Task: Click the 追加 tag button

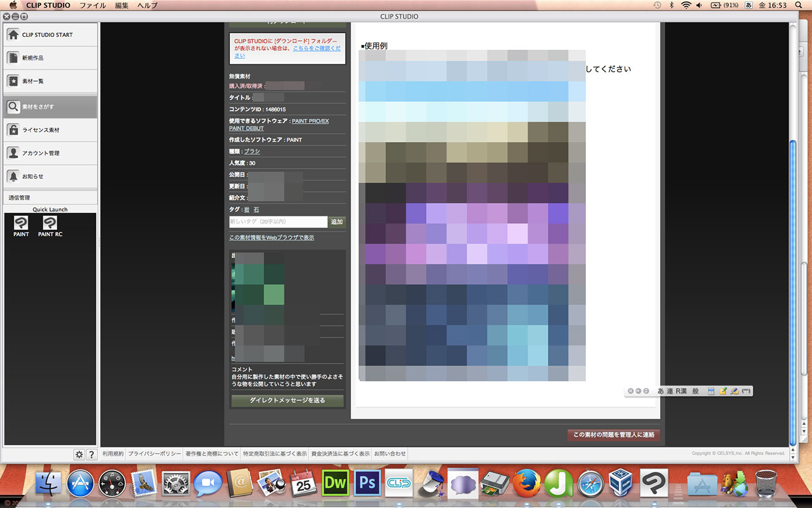Action: click(x=337, y=222)
